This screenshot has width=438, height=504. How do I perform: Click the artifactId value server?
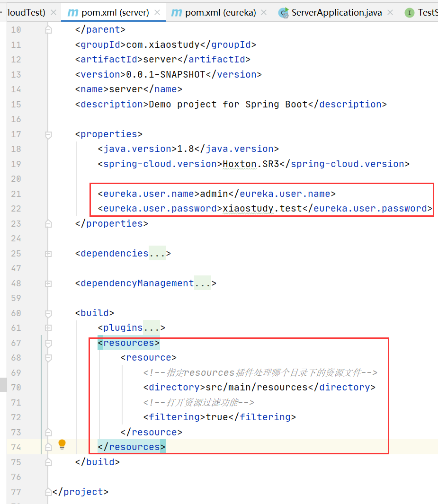pyautogui.click(x=160, y=60)
